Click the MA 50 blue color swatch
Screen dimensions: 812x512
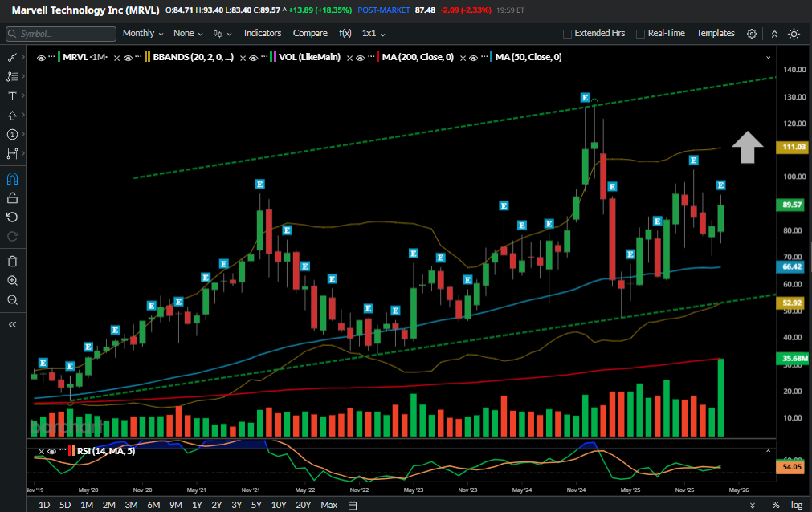click(492, 57)
